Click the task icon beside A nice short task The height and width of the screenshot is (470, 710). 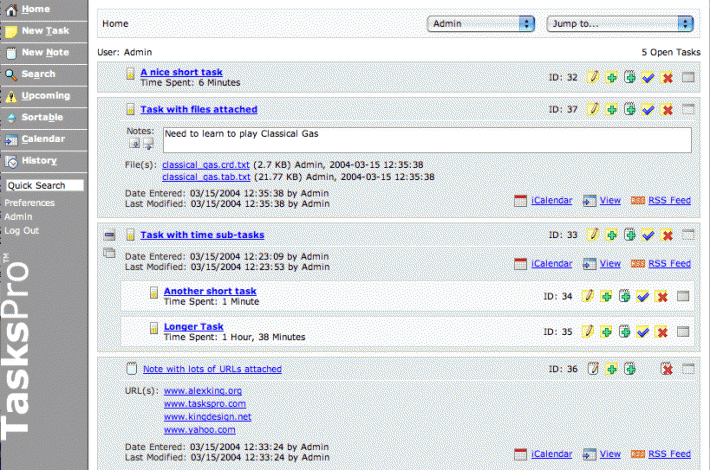(x=130, y=73)
